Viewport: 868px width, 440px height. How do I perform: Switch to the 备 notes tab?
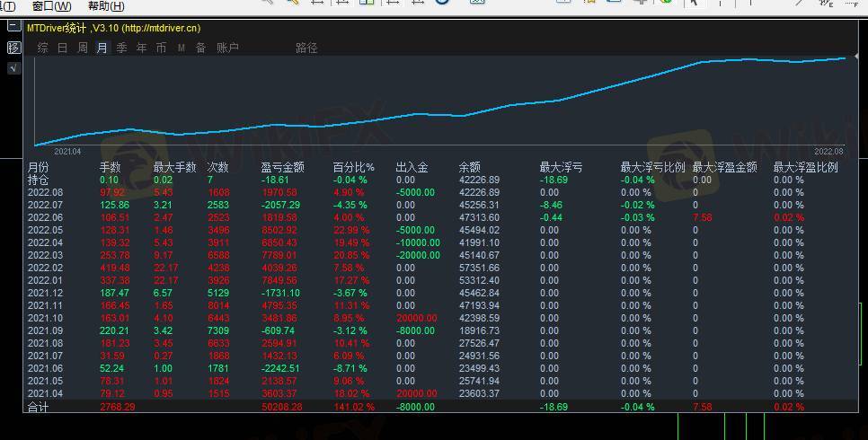click(201, 48)
